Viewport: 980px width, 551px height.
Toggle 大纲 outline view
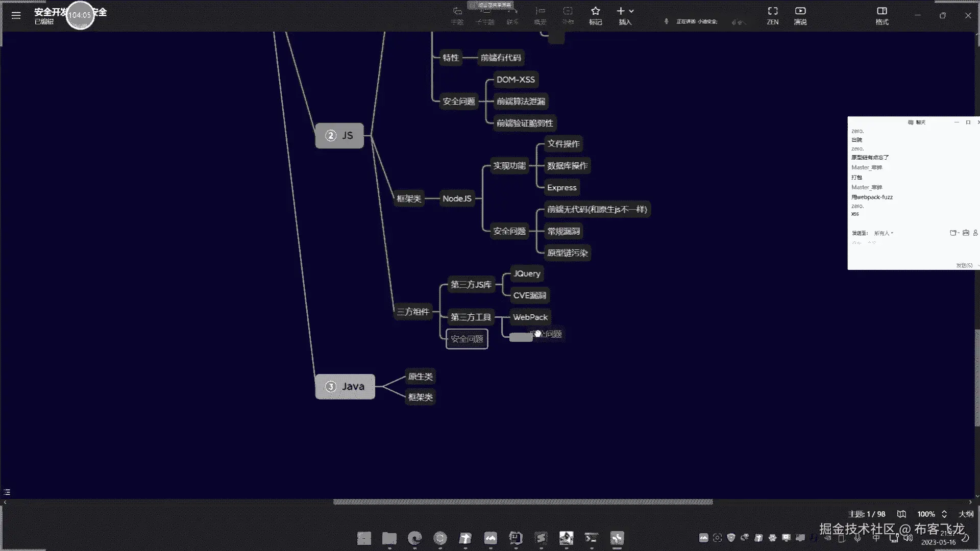click(x=966, y=514)
